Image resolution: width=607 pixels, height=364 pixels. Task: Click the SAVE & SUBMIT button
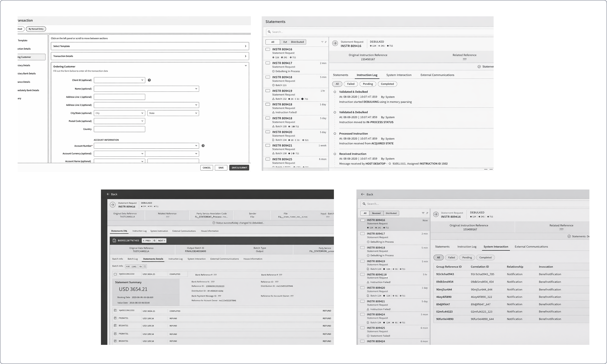[239, 168]
